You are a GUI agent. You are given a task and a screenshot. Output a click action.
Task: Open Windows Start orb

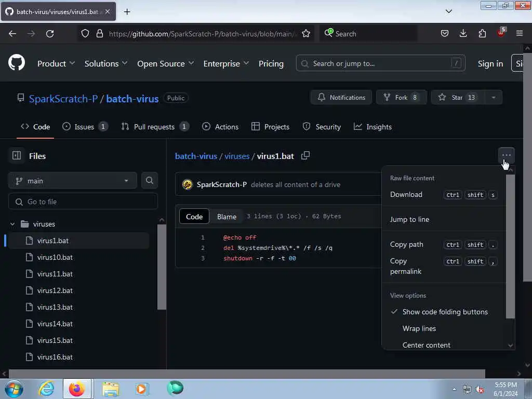tap(14, 389)
